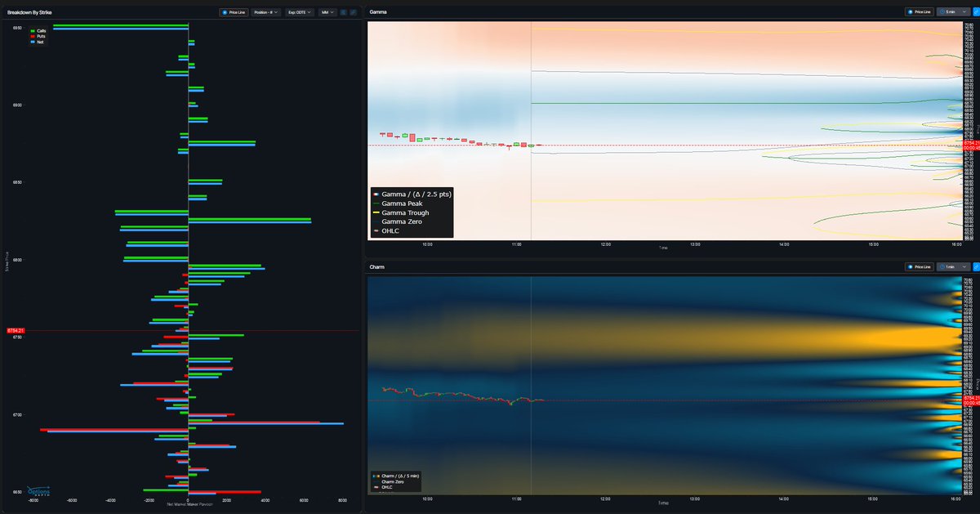Click the 8000 x-axis label in breakdown chart
This screenshot has width=980, height=514.
(x=342, y=501)
